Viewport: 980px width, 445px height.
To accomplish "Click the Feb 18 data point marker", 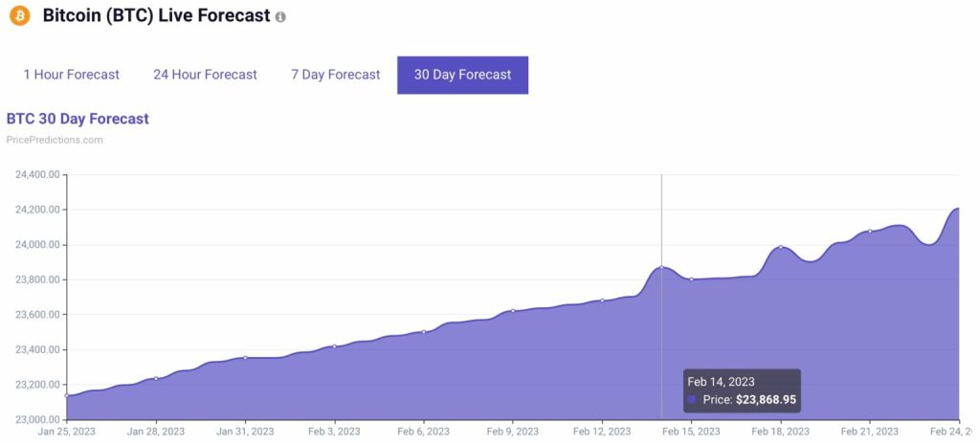I will coord(781,247).
